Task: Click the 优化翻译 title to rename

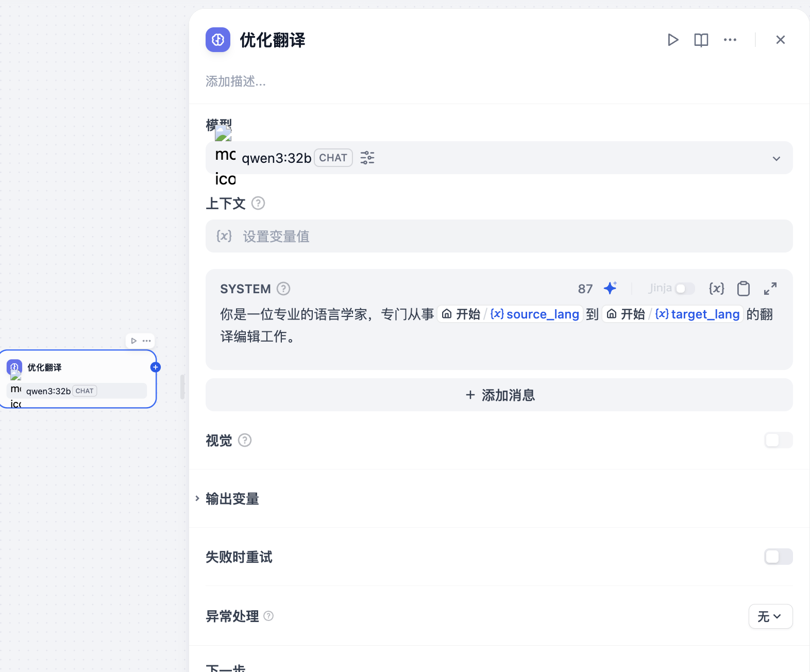Action: coord(273,40)
